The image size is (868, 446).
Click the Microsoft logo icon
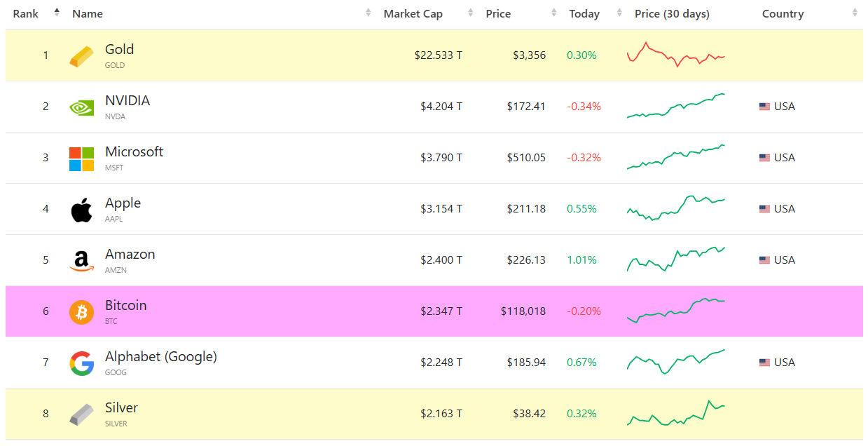[81, 158]
